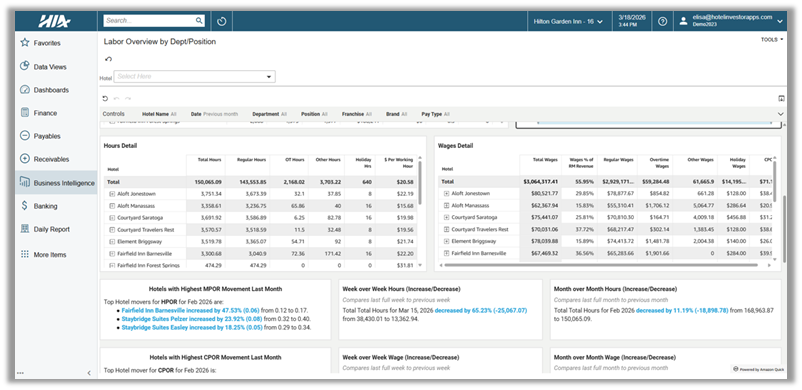Expand Aloft Manassas row in Hours Detail
Image resolution: width=802 pixels, height=390 pixels.
click(112, 205)
